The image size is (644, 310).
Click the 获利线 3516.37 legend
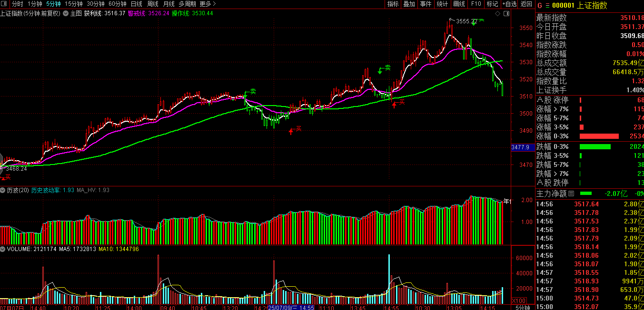(105, 13)
